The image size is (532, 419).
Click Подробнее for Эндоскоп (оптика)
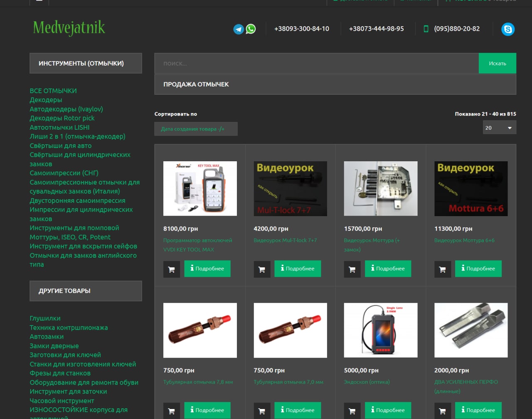point(388,410)
